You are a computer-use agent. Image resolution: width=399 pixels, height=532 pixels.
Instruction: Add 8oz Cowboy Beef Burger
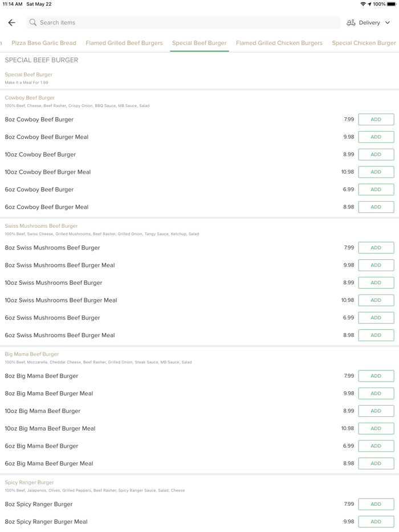(x=376, y=120)
